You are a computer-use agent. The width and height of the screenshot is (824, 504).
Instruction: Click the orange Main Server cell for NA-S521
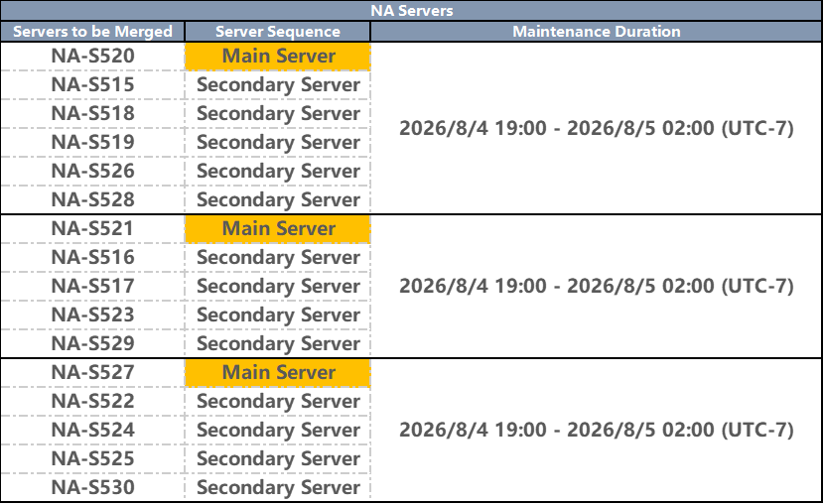tap(278, 229)
